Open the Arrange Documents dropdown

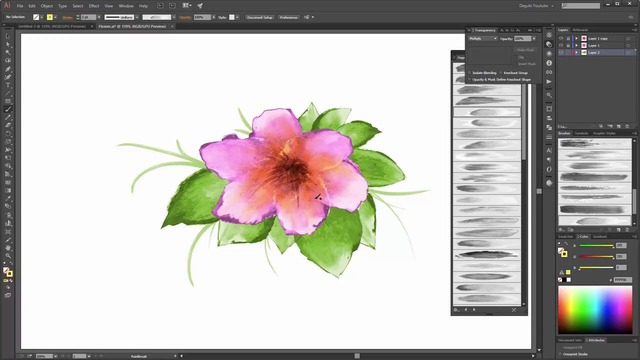[x=187, y=6]
